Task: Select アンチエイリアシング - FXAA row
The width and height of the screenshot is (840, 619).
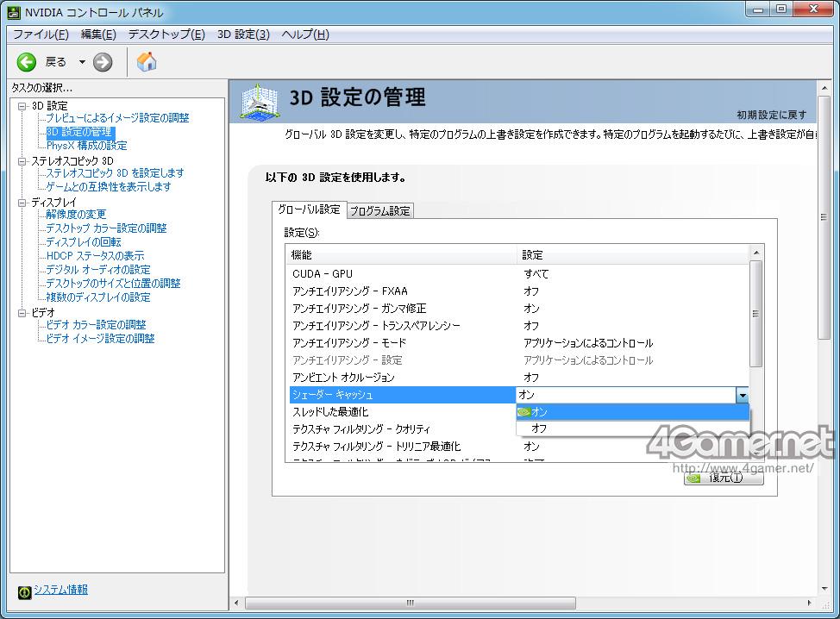Action: click(x=518, y=291)
